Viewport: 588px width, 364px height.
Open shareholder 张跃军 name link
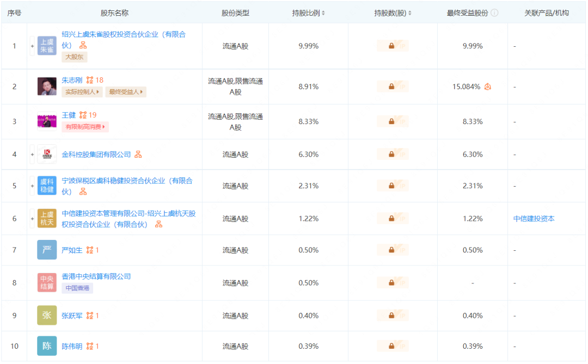[x=72, y=316]
